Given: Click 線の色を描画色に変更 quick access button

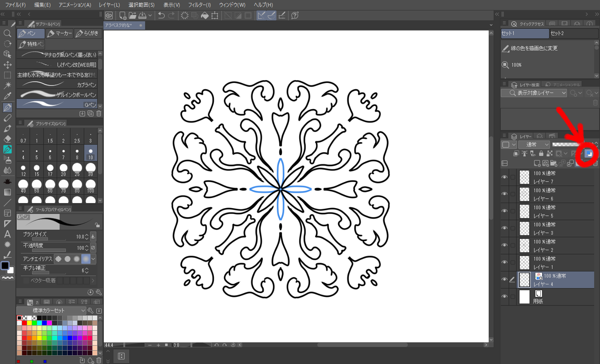Looking at the screenshot, I should coord(534,48).
